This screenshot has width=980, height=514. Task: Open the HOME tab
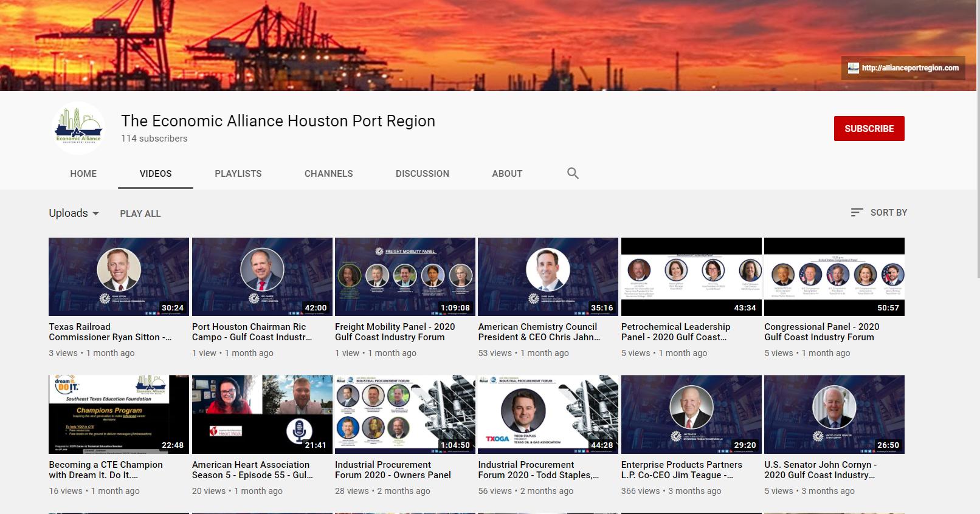click(83, 173)
